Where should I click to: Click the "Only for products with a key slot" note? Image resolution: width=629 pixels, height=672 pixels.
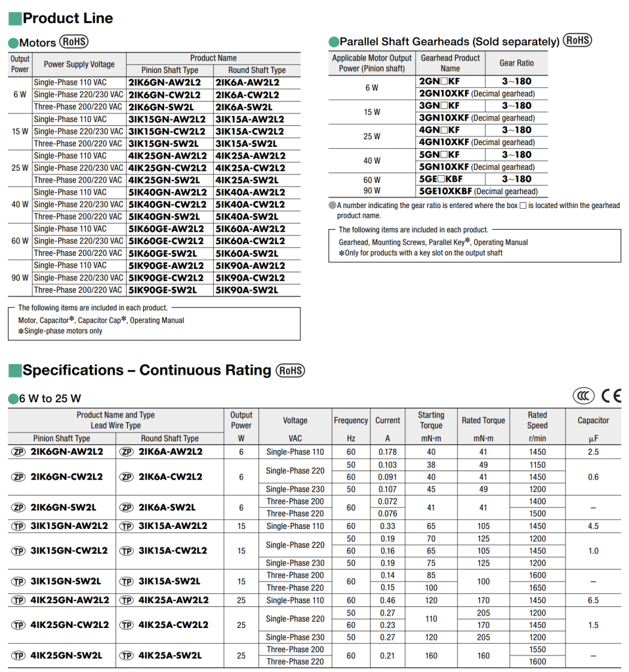point(421,253)
